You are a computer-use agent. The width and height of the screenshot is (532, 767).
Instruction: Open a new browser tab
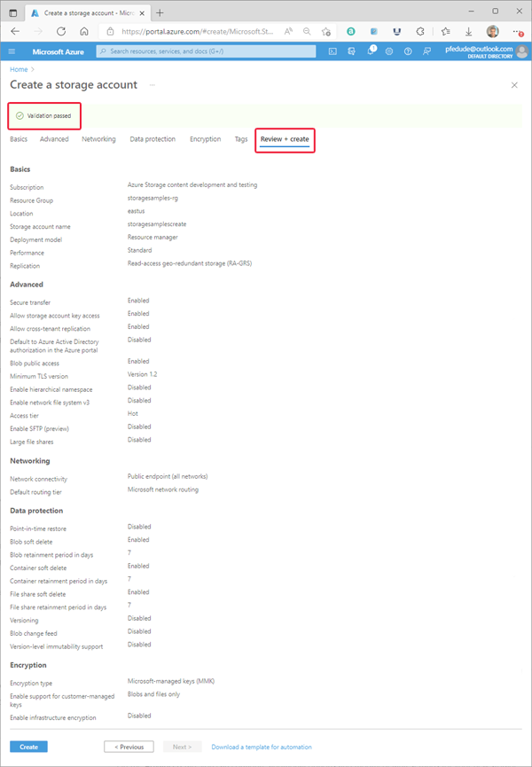click(160, 12)
